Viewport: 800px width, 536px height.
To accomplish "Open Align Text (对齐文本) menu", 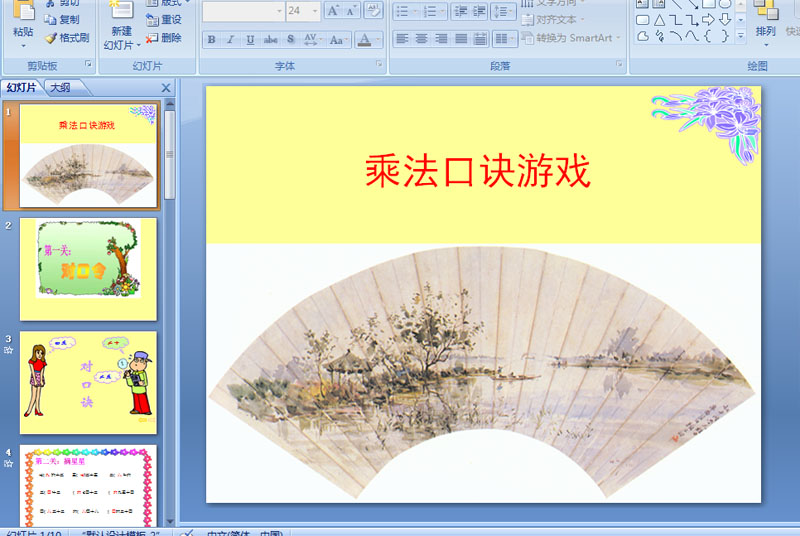I will click(553, 19).
